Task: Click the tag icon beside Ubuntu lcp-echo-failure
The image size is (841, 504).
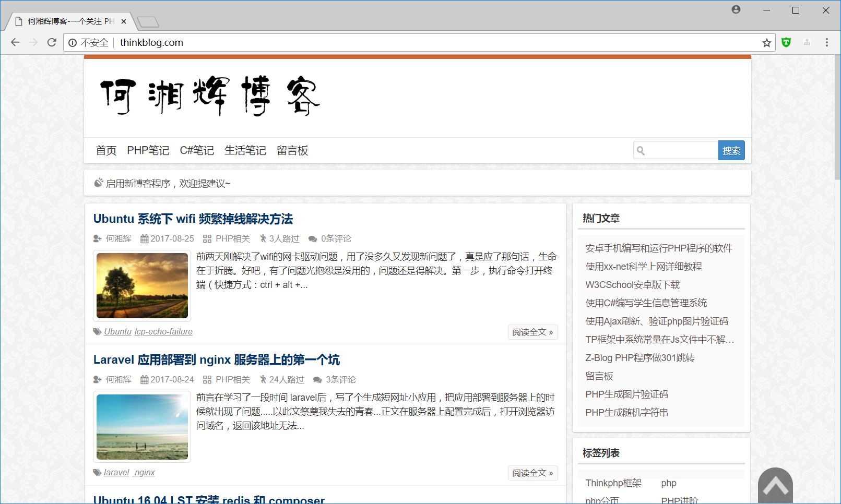Action: pyautogui.click(x=97, y=331)
